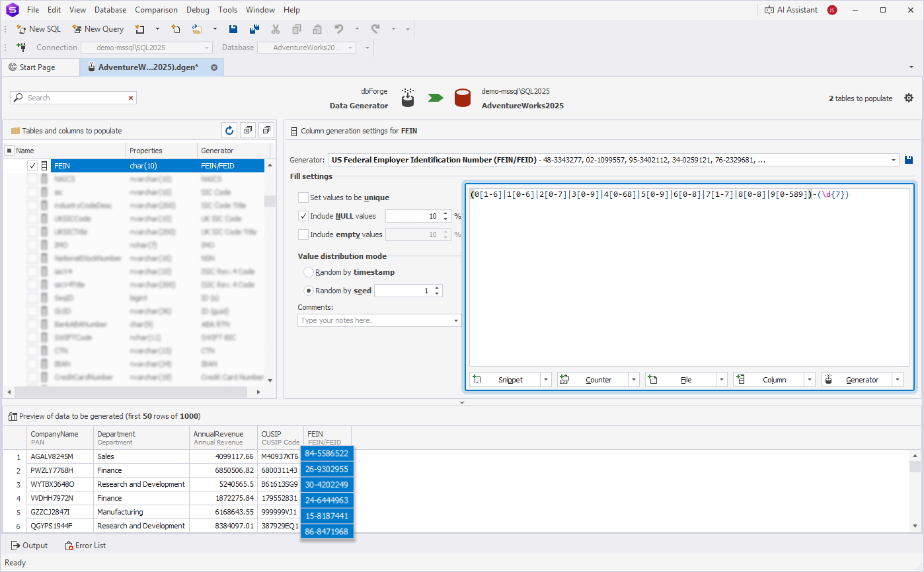This screenshot has height=572, width=924.
Task: Select Random by timestamp option
Action: coord(309,272)
